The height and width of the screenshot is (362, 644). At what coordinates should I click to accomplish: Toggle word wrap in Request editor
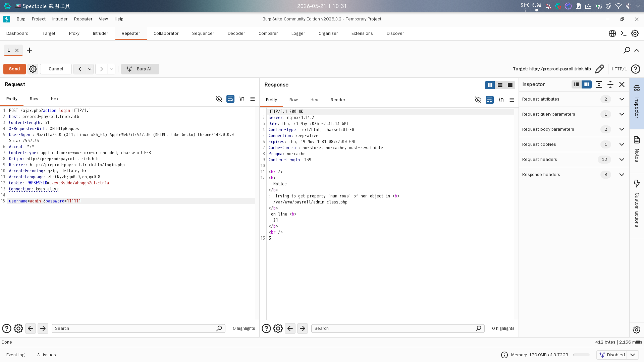pos(230,99)
